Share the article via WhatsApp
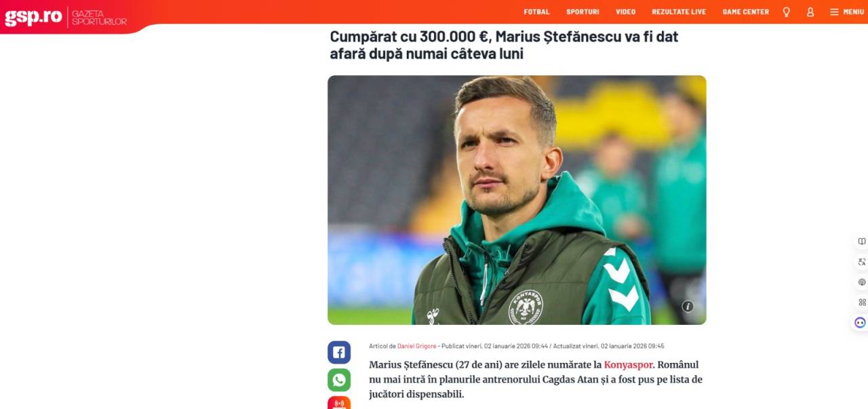The height and width of the screenshot is (409, 868). tap(339, 380)
